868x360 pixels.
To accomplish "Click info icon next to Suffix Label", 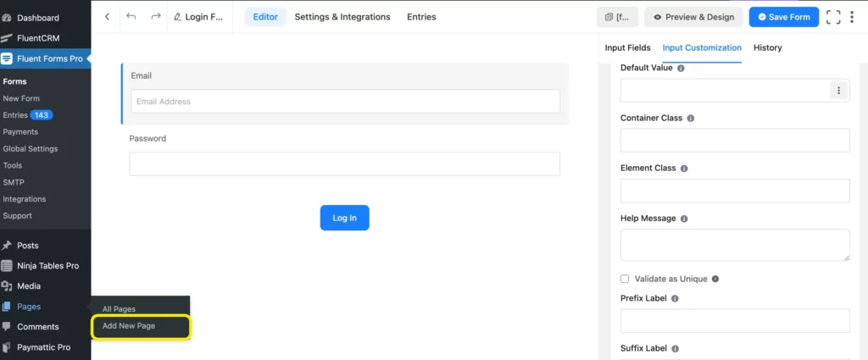I will [675, 348].
